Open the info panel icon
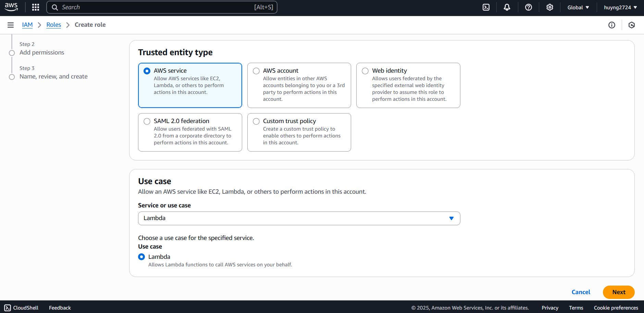644x313 pixels. coord(612,25)
